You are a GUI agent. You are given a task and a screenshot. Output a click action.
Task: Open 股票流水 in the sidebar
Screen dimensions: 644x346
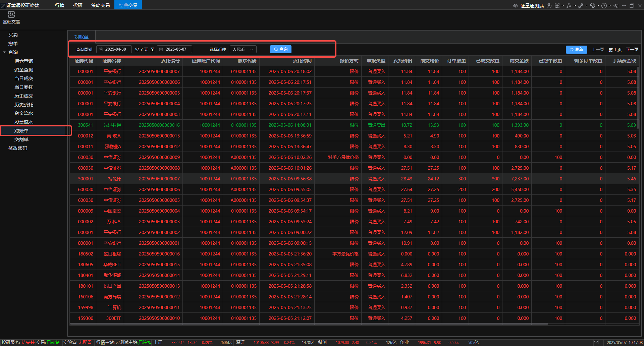(24, 122)
